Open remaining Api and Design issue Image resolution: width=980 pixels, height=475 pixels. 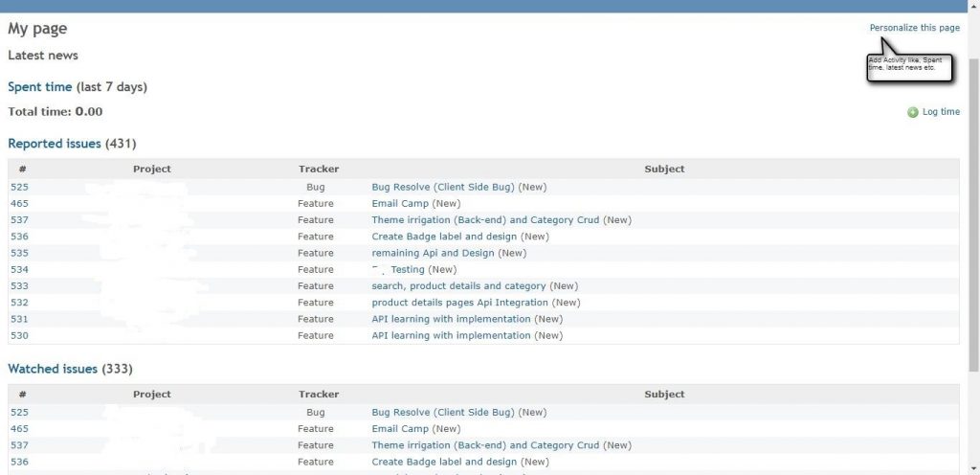tap(434, 253)
